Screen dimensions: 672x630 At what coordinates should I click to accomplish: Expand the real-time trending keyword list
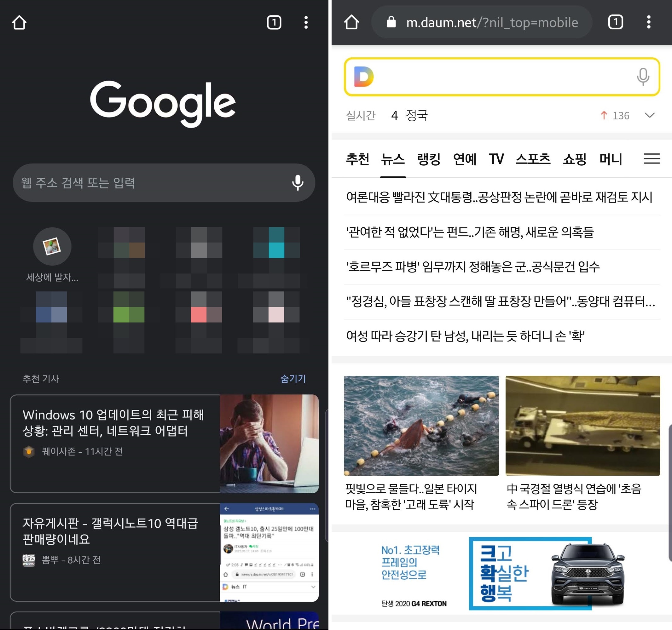[649, 116]
